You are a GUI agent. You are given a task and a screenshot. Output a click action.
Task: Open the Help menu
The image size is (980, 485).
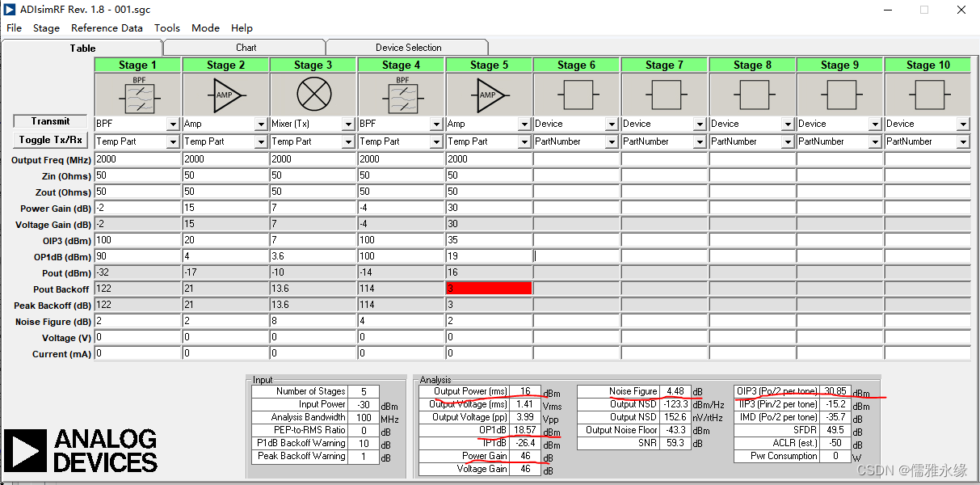point(242,27)
